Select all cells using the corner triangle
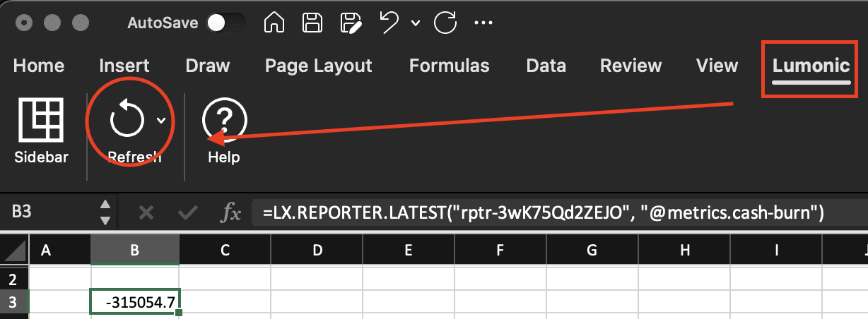 click(14, 250)
